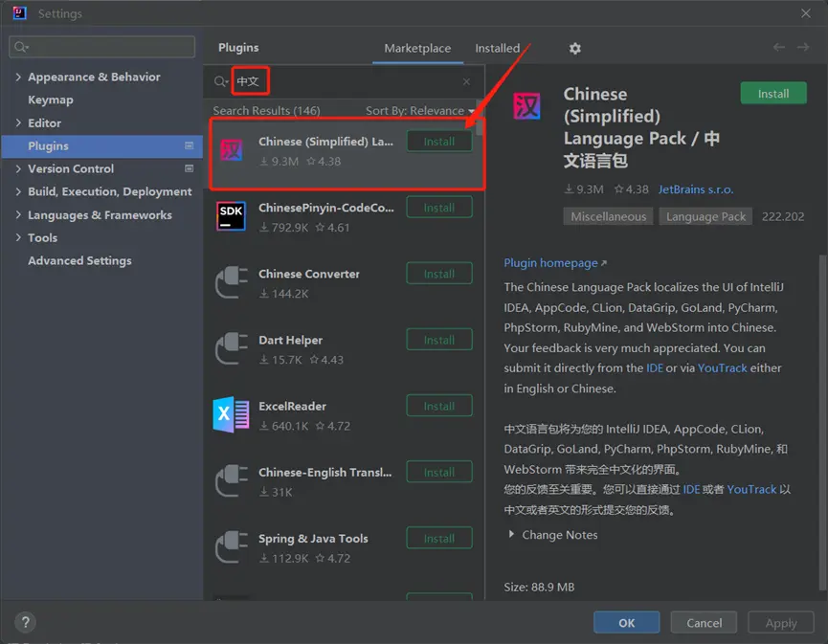Click the YouTrack link in English description
This screenshot has width=828, height=644.
722,367
